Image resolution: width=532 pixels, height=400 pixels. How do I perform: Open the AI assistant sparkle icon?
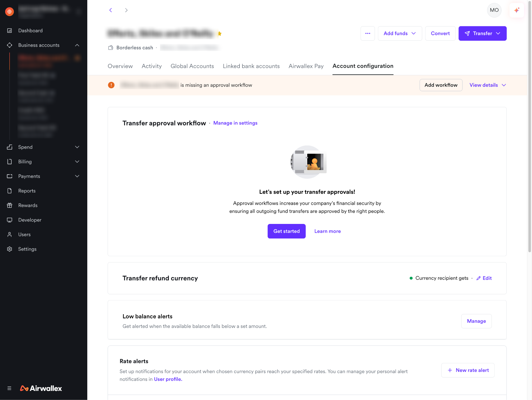pyautogui.click(x=517, y=10)
